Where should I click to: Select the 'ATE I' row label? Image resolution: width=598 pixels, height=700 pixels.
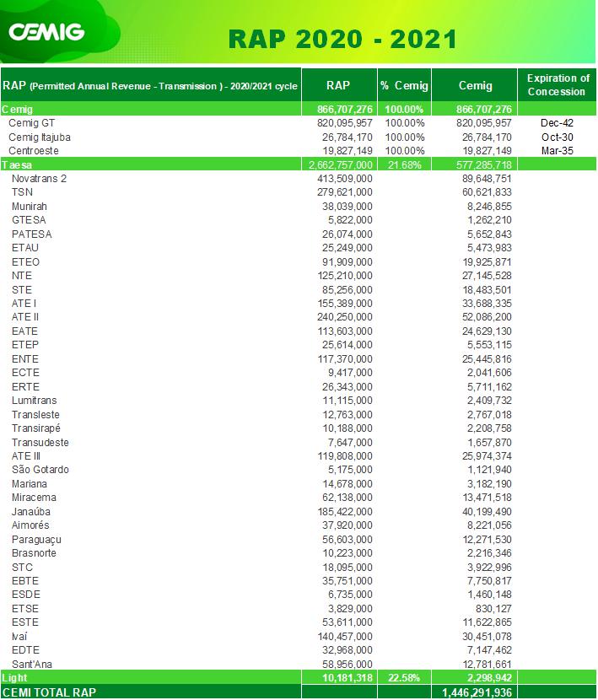point(24,303)
